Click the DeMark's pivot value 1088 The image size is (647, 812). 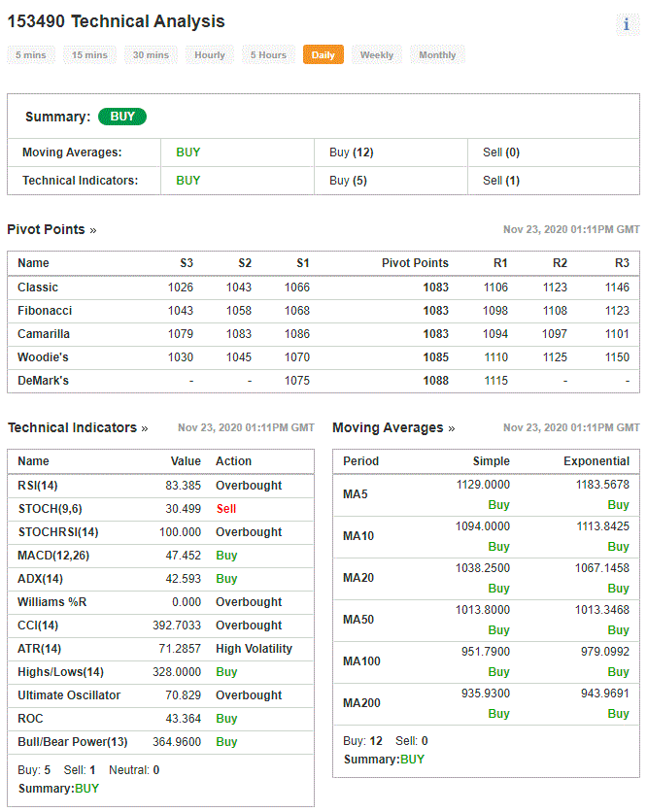[x=435, y=381]
